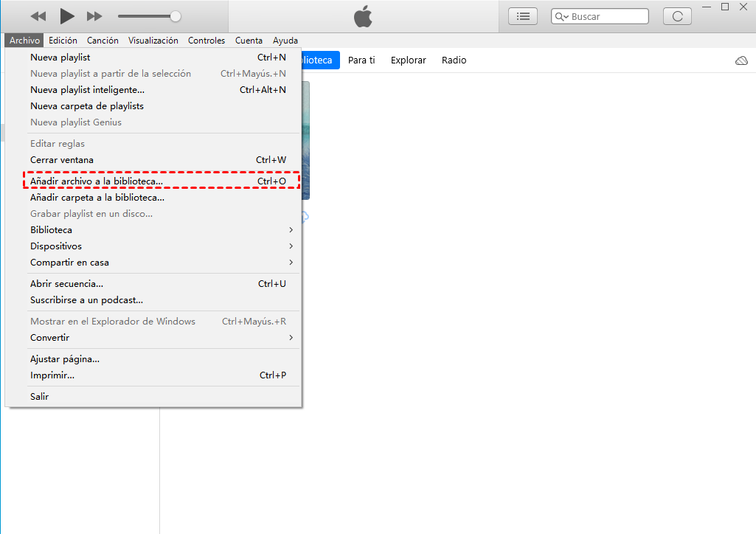Select Salir to quit iTunes
The width and height of the screenshot is (756, 534).
40,397
